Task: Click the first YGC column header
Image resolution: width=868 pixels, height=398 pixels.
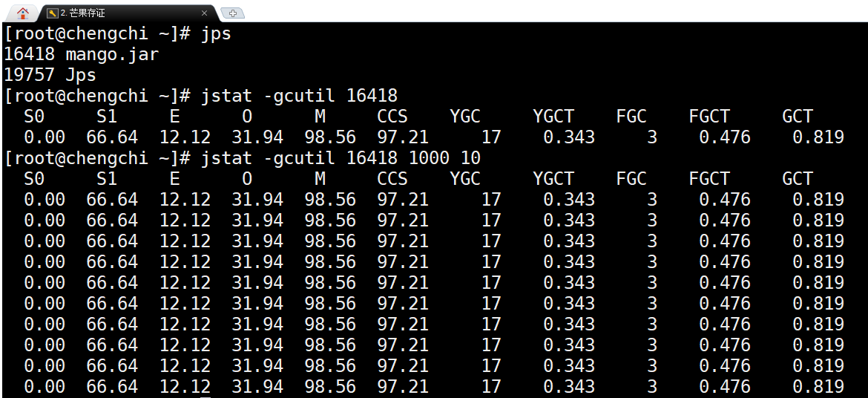Action: coord(465,117)
